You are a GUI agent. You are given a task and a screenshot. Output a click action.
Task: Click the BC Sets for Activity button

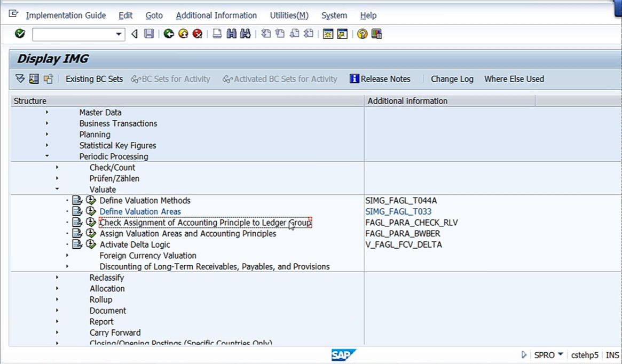[x=170, y=79]
